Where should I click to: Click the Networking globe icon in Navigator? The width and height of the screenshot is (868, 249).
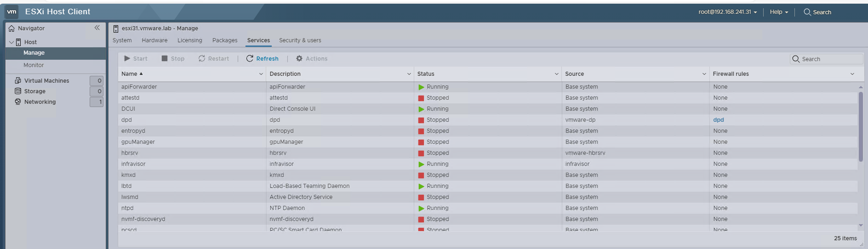(18, 102)
